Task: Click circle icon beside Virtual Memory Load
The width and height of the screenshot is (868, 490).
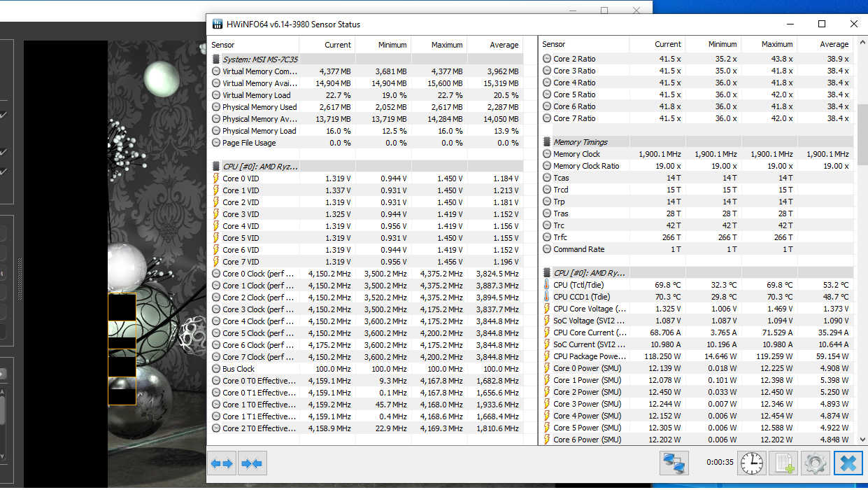Action: click(x=216, y=95)
